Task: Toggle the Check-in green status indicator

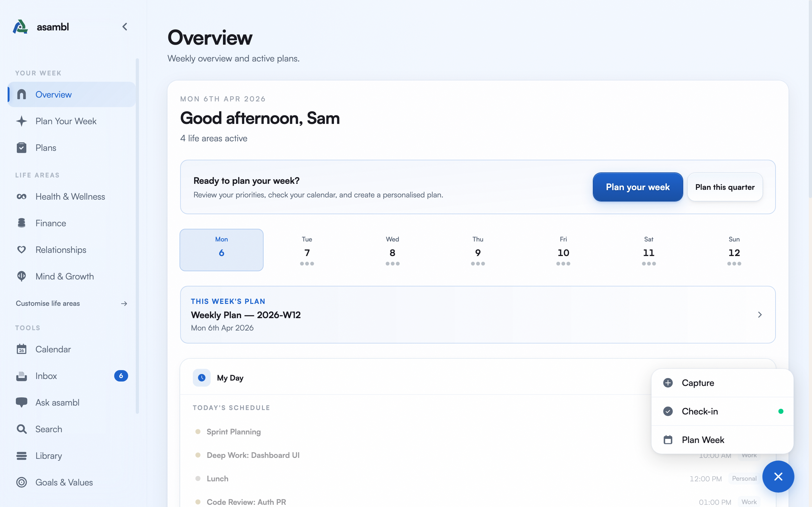Action: pyautogui.click(x=781, y=411)
